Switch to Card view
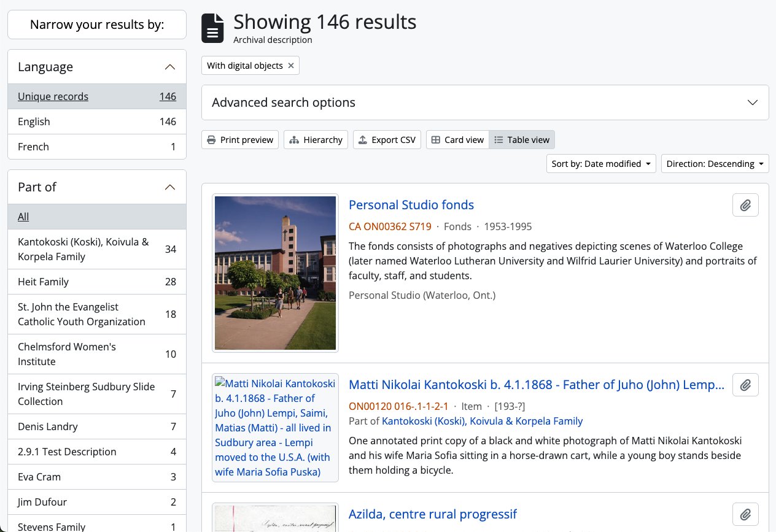The height and width of the screenshot is (532, 776). (x=457, y=140)
